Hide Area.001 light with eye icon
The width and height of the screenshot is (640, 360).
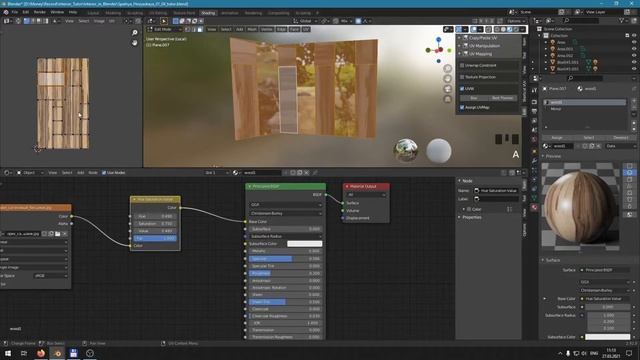[634, 49]
